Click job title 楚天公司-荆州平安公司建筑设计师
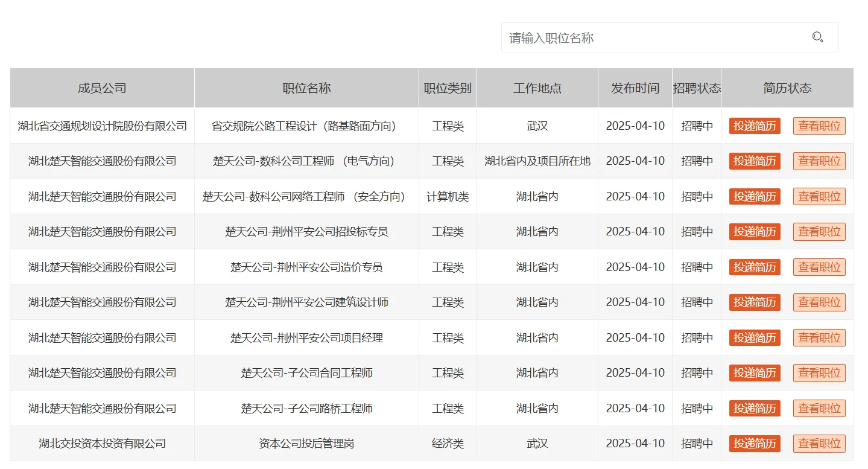This screenshot has width=868, height=469. pos(306,302)
